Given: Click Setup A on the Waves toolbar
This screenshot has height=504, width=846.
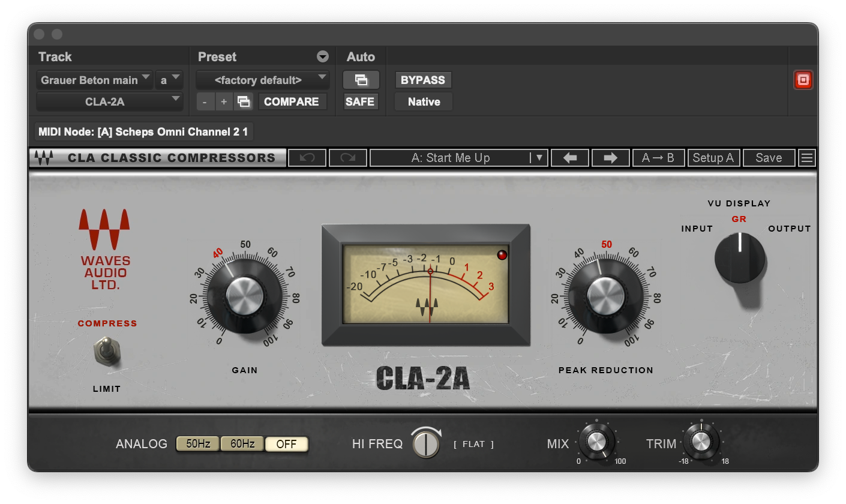Looking at the screenshot, I should point(713,157).
